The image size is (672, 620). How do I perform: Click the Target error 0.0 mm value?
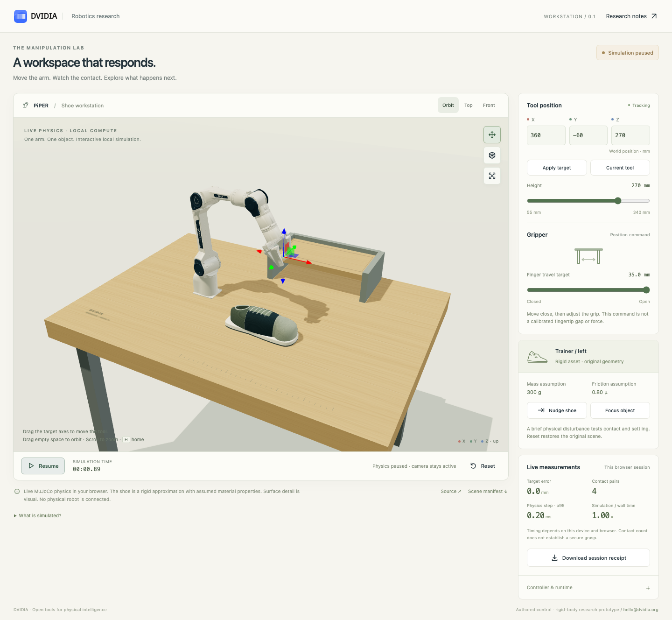[538, 491]
